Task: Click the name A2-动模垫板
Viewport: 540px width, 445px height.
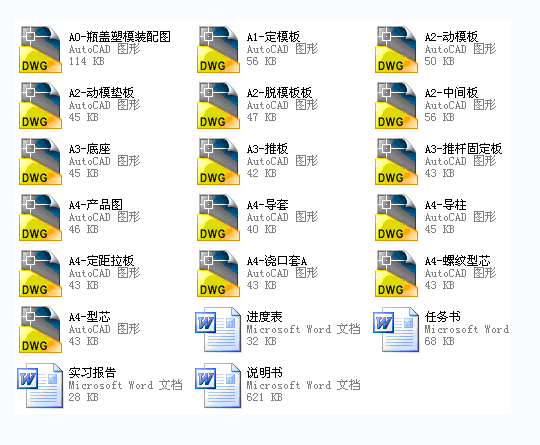Action: pyautogui.click(x=101, y=93)
